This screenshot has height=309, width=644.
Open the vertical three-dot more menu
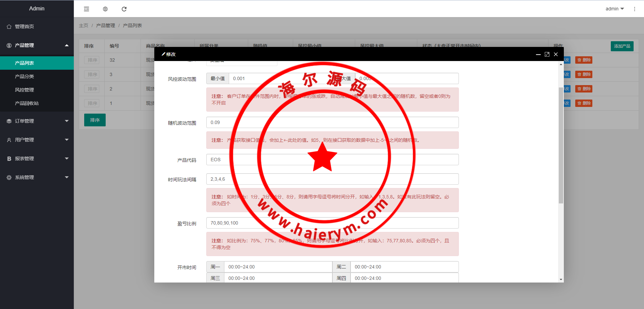pos(634,9)
